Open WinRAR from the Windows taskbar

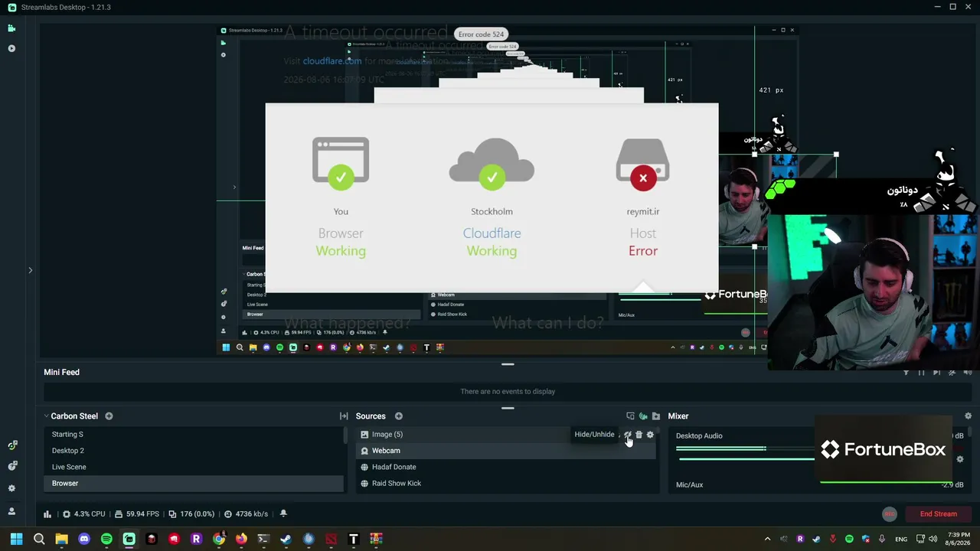376,539
